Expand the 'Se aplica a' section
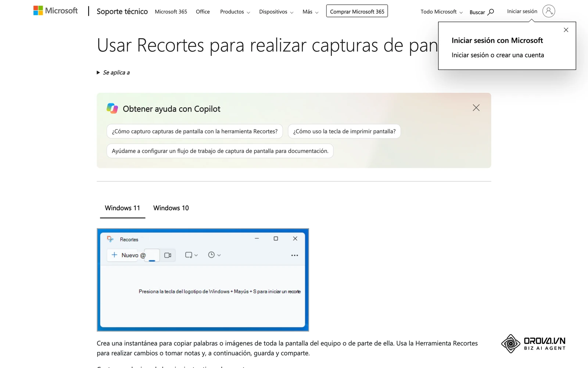 113,72
